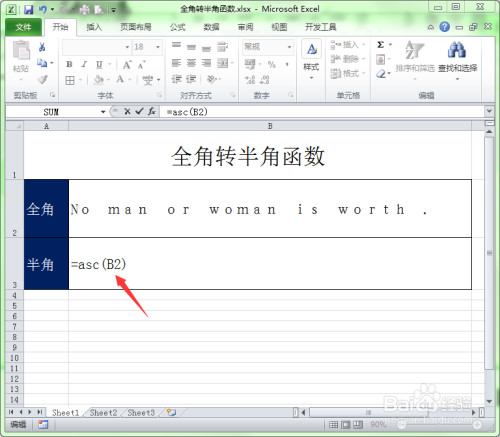Image resolution: width=500 pixels, height=437 pixels.
Task: Click the Save icon in quick access toolbar
Action: point(29,9)
